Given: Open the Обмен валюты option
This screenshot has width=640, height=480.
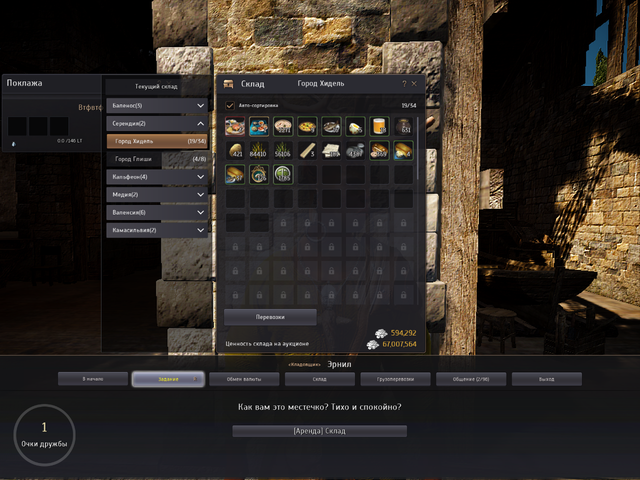Looking at the screenshot, I should coord(244,379).
